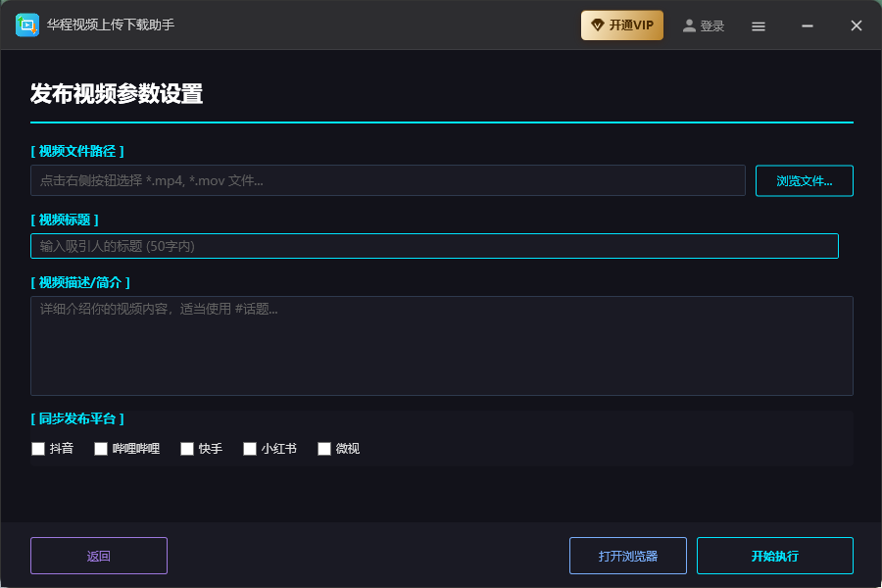
Task: Click the 开通VIP button
Action: pos(622,25)
